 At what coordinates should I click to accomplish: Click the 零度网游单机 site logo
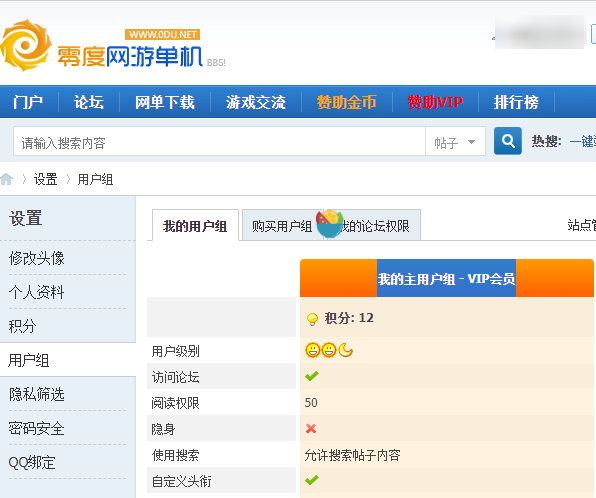[x=113, y=46]
